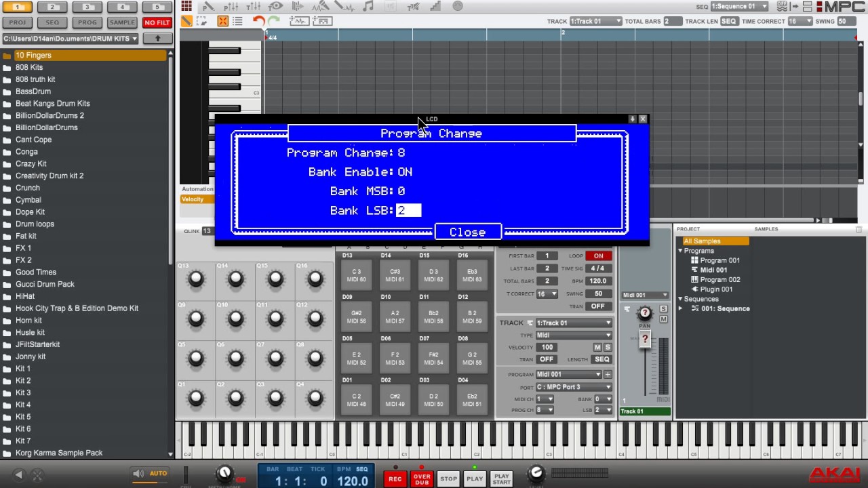Select the PROG filter tab

click(87, 22)
